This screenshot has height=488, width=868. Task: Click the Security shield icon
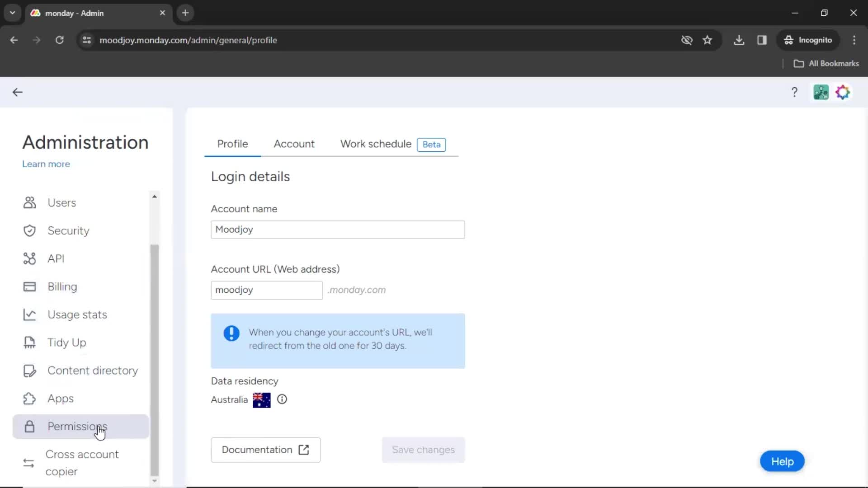tap(29, 230)
